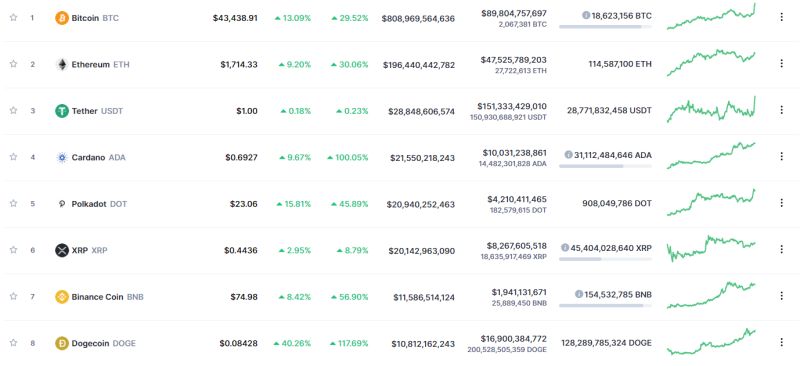This screenshot has width=800, height=366.
Task: Click the XRP logo icon
Action: 62,251
